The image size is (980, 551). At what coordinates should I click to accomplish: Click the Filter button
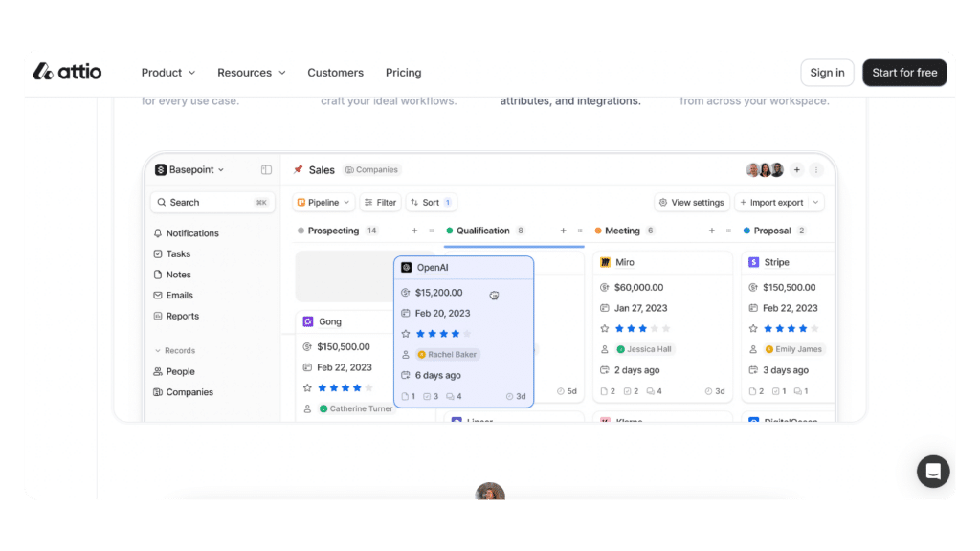[x=380, y=203]
